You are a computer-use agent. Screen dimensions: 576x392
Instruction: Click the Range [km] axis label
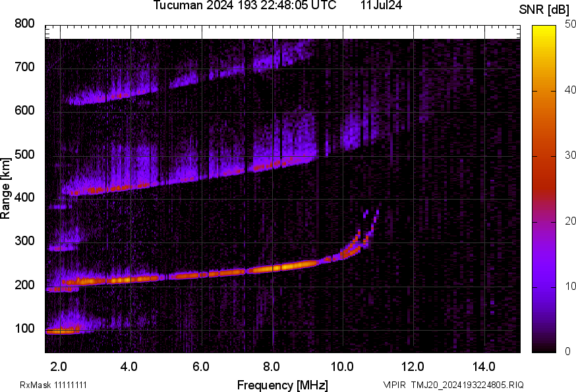[6, 188]
